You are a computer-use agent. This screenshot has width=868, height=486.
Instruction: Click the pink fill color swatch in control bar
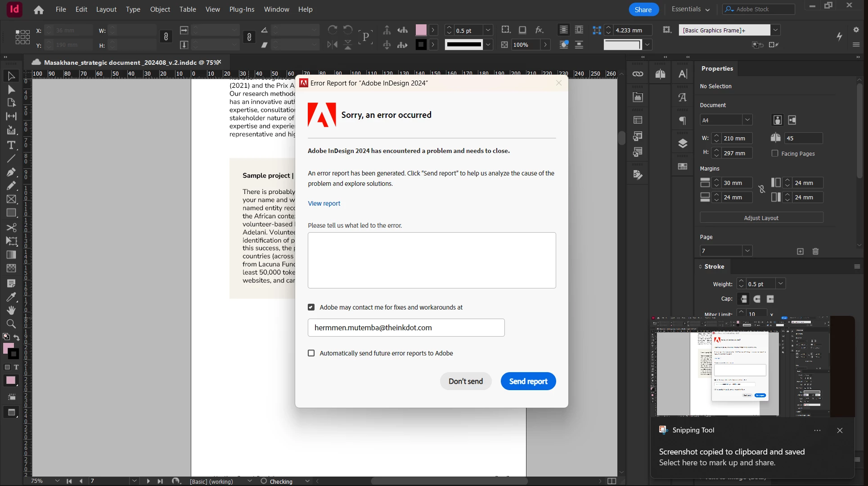pos(421,30)
